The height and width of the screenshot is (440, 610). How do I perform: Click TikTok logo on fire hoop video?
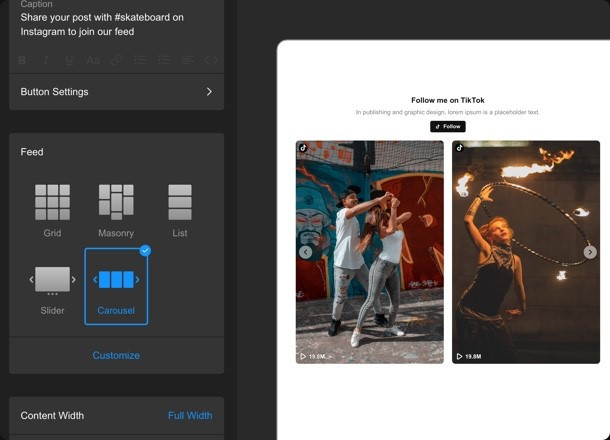tap(460, 148)
